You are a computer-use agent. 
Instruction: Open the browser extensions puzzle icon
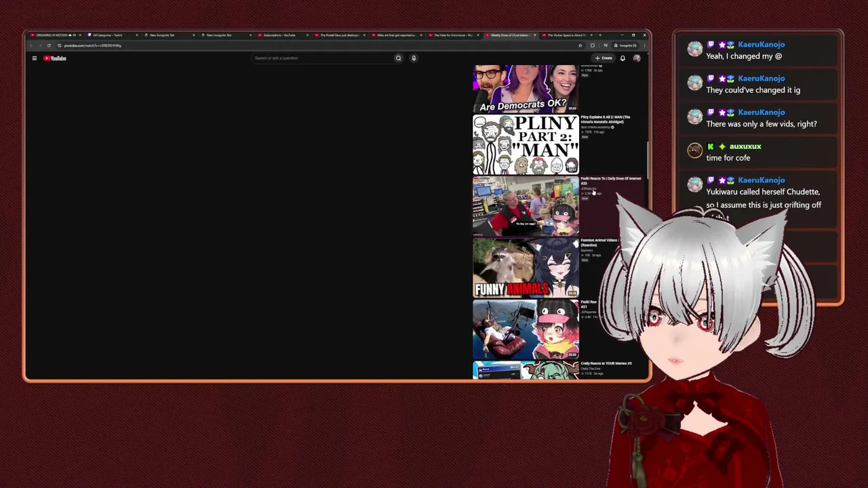pos(593,45)
